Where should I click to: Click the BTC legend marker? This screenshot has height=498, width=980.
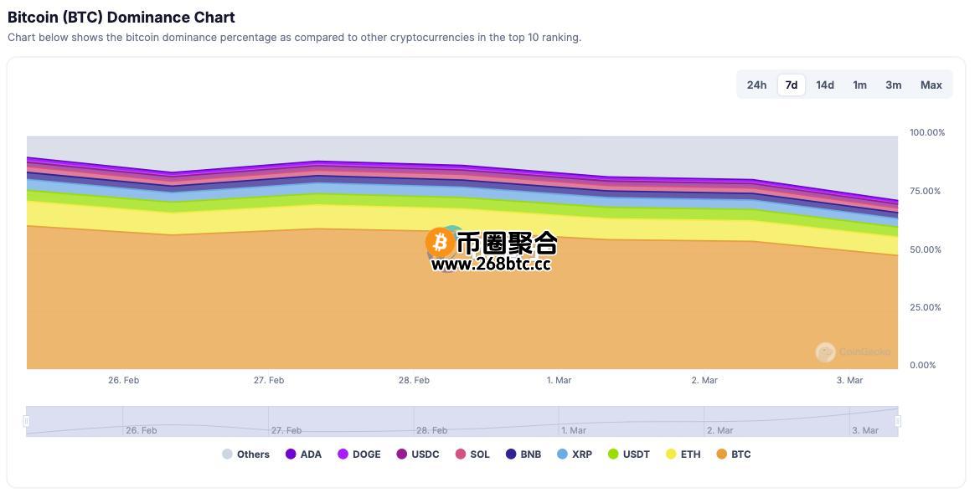[x=722, y=454]
